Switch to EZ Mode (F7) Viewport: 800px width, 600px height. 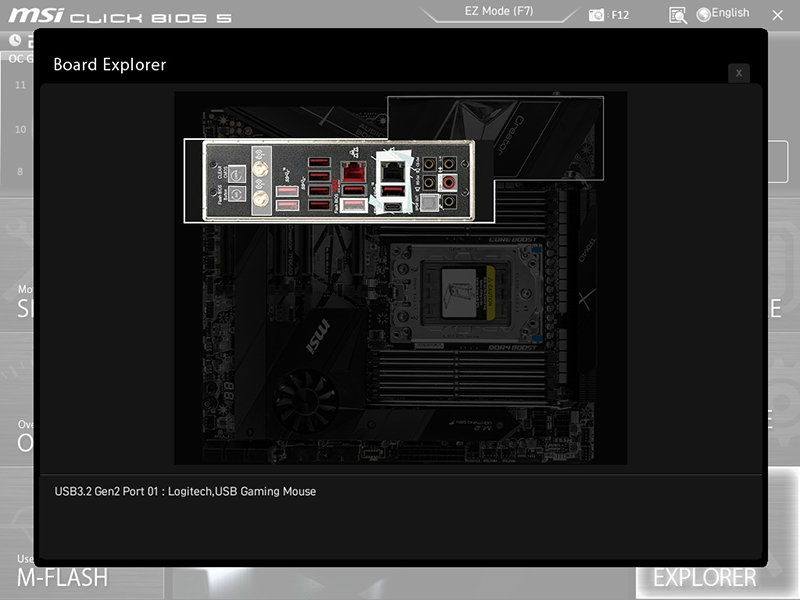(x=498, y=11)
